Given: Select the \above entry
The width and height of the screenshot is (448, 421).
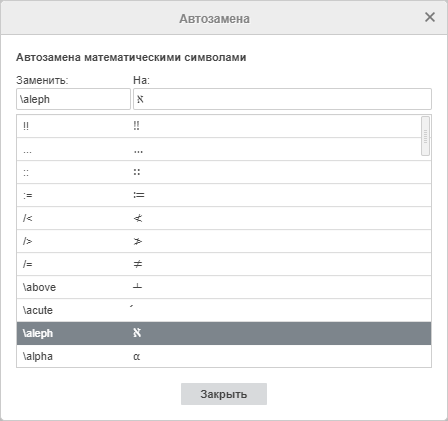Looking at the screenshot, I should (224, 287).
